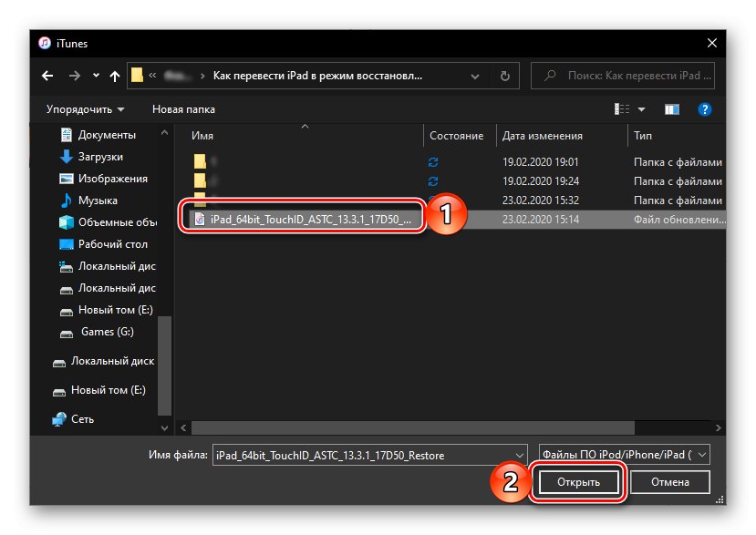Viewport: 756px width, 535px height.
Task: Select the Games (G:) drive
Action: 107,332
